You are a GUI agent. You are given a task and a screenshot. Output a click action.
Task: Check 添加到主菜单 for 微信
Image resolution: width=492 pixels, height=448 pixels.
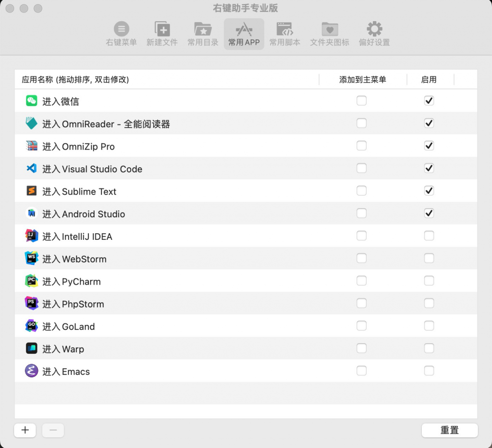tap(361, 101)
